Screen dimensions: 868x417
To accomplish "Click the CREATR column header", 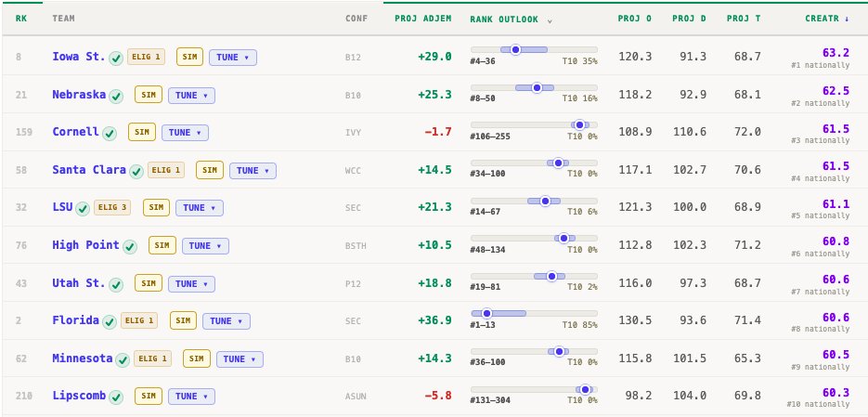I will [x=827, y=19].
